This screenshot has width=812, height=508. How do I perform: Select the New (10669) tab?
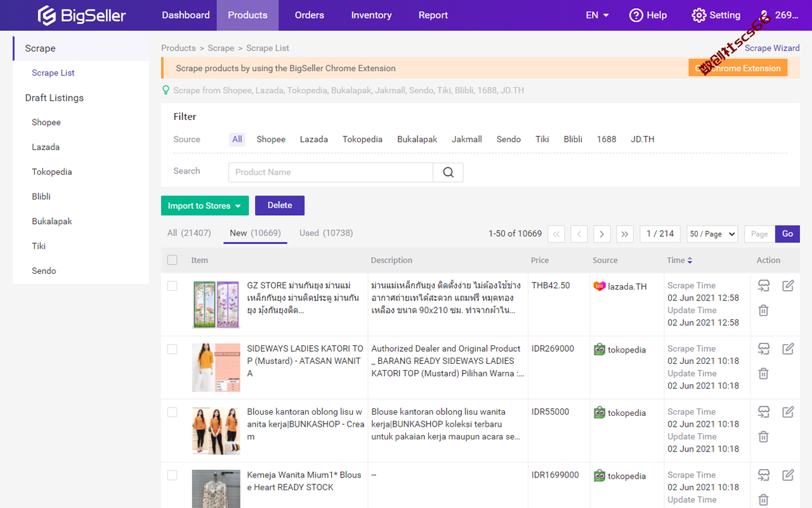pos(255,233)
